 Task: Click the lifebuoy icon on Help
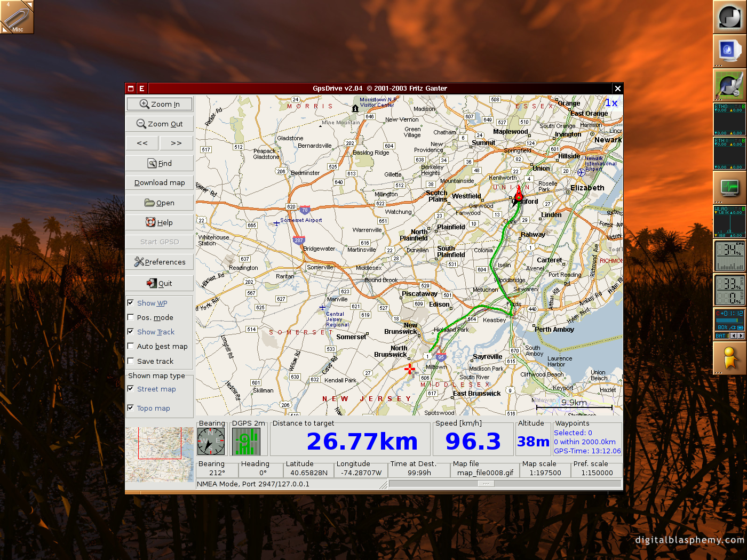pos(150,222)
